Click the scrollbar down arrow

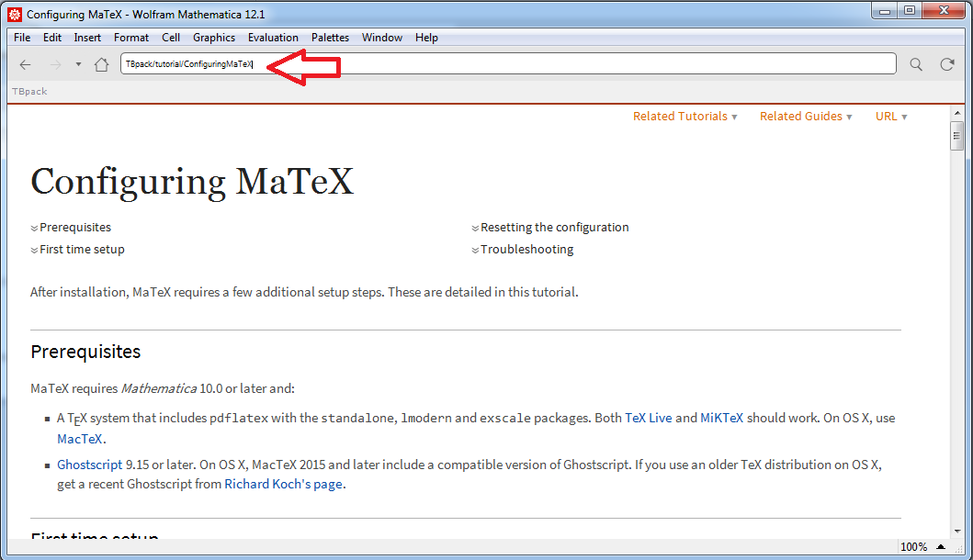(956, 532)
